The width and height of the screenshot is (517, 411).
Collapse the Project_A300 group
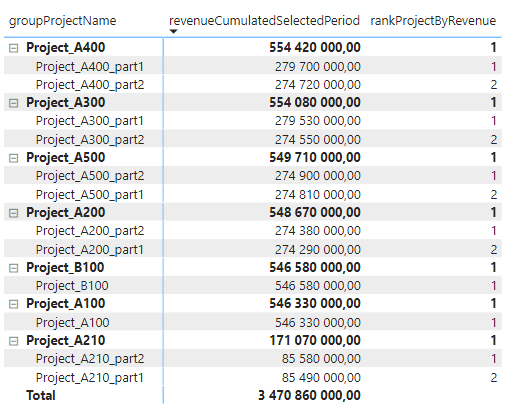pyautogui.click(x=13, y=103)
